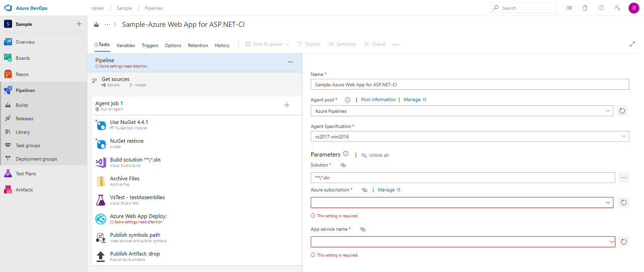Screen dimensions: 644x272
Task: Select the Pipeline row
Action: click(194, 63)
